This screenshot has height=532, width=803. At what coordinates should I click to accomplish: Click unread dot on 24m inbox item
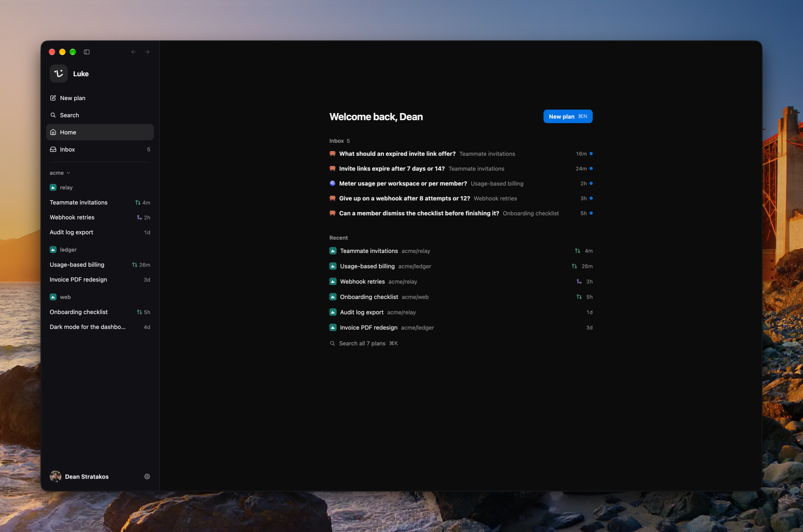click(x=591, y=169)
